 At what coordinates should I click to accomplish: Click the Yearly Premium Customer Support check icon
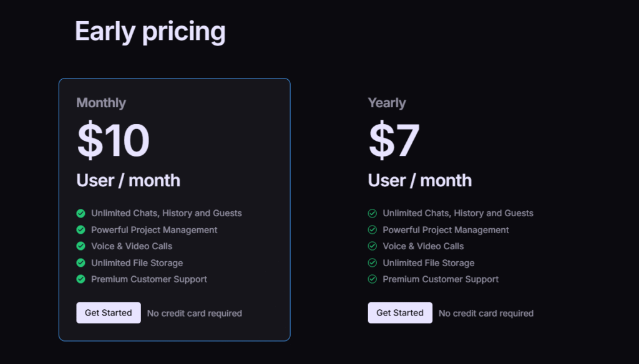pos(373,279)
